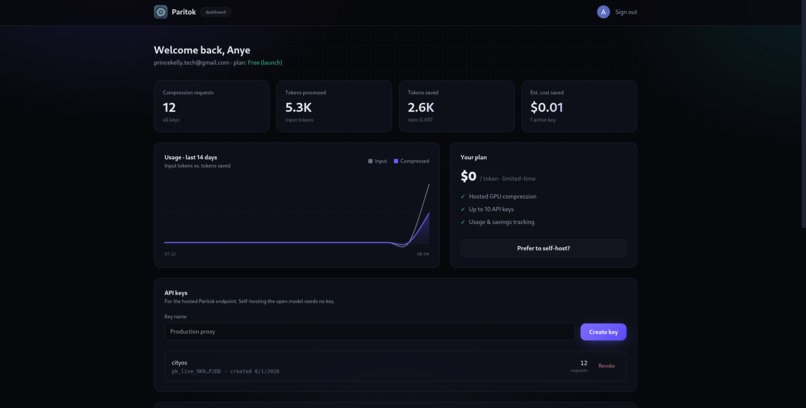Image resolution: width=806 pixels, height=408 pixels.
Task: Click the ratio 0.497 text
Action: 420,120
